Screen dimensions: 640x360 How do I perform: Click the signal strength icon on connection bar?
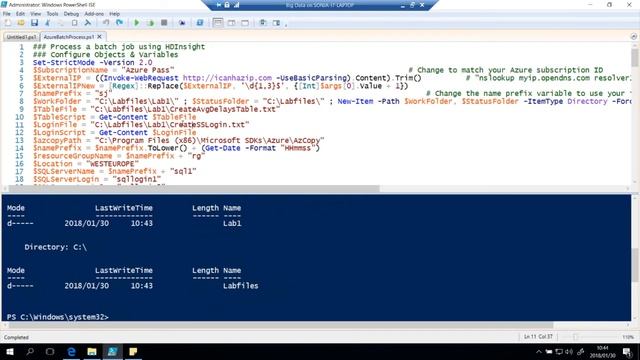(x=236, y=5)
